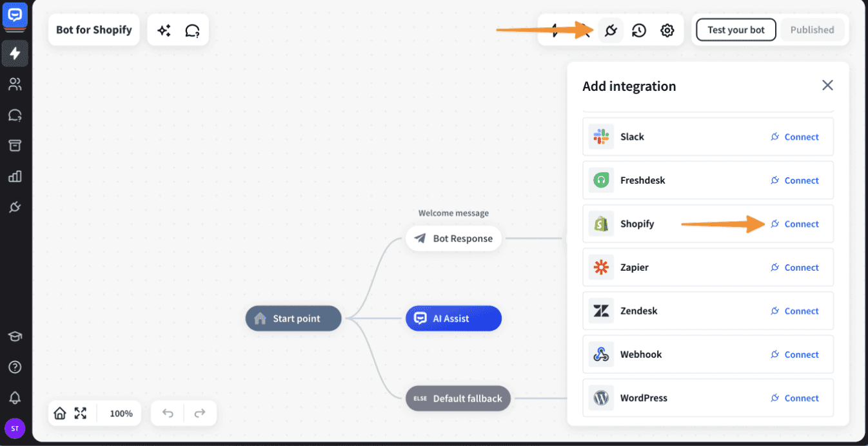Click the Webhook logo icon
The height and width of the screenshot is (446, 868).
(x=601, y=354)
